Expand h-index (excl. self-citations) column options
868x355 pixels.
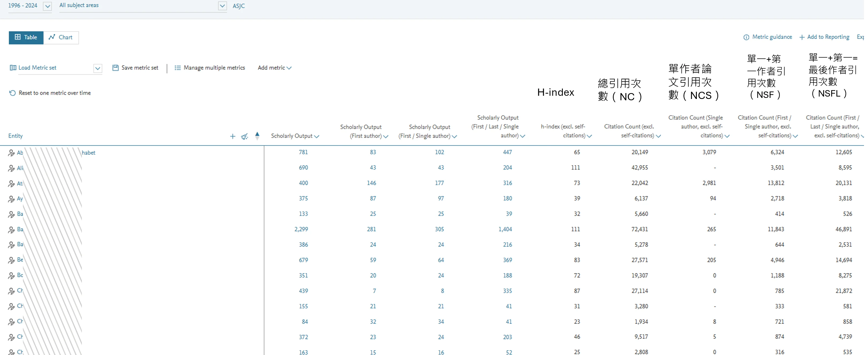(589, 136)
